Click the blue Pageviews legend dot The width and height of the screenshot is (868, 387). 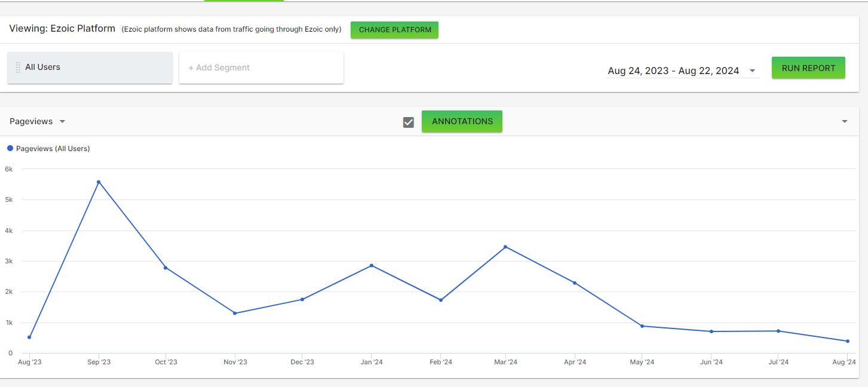click(x=10, y=148)
